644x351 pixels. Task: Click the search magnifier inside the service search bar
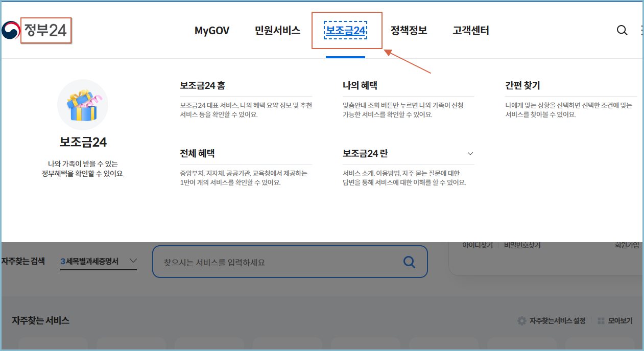pos(409,261)
